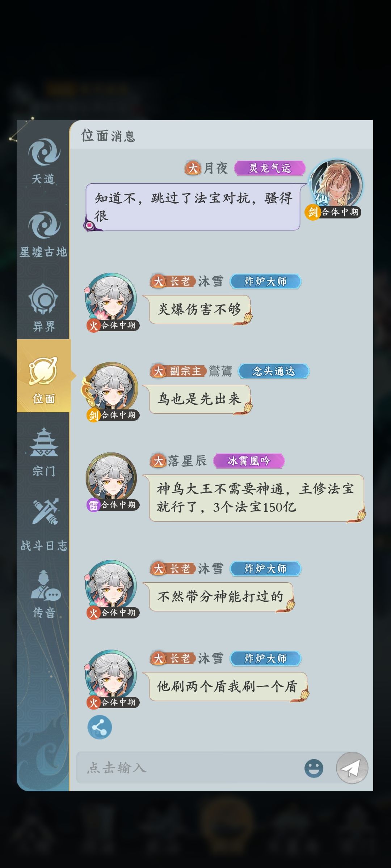The image size is (391, 868).
Task: Select the 异界 sidebar icon
Action: pyautogui.click(x=43, y=308)
